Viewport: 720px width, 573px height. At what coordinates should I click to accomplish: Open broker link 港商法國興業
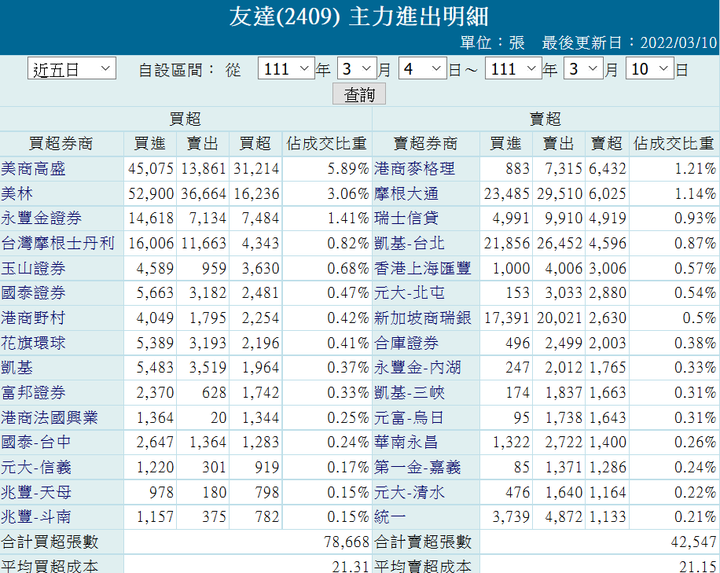click(49, 418)
